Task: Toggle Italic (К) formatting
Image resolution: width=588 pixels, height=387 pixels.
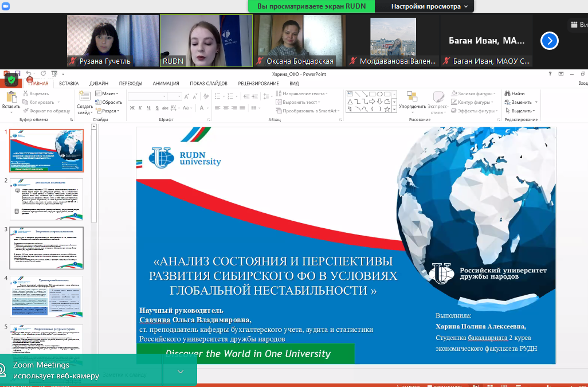Action: tap(140, 108)
